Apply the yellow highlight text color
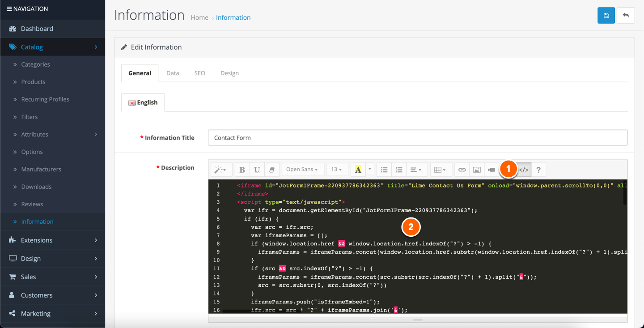This screenshot has width=644, height=328. (x=358, y=170)
